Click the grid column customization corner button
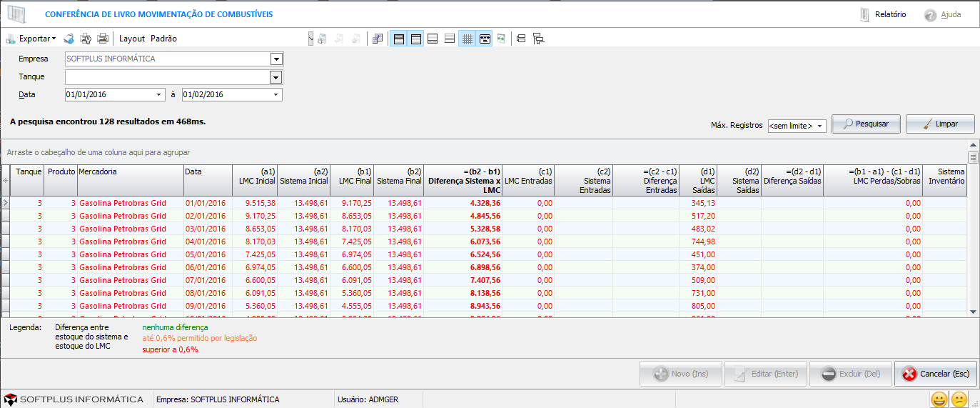 (x=6, y=181)
